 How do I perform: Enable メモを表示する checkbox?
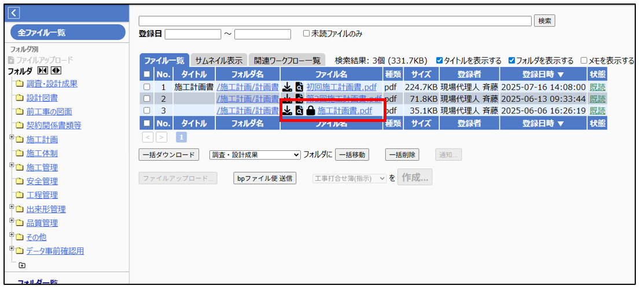[584, 61]
